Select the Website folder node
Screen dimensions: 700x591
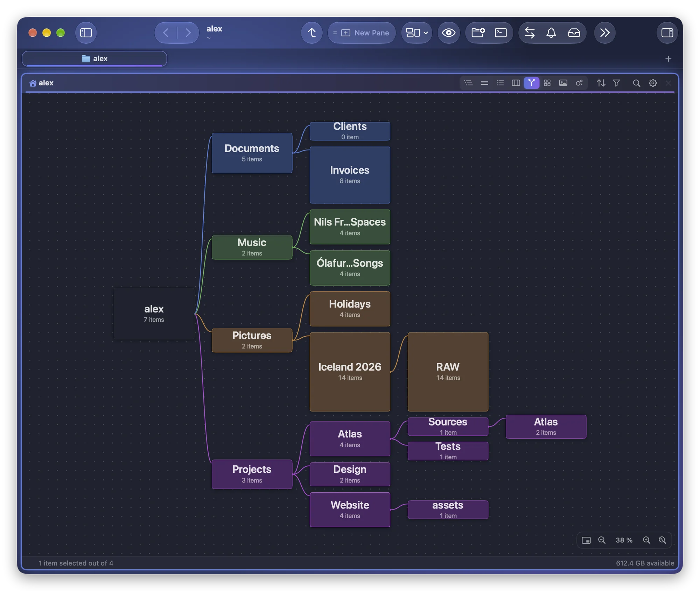tap(350, 509)
